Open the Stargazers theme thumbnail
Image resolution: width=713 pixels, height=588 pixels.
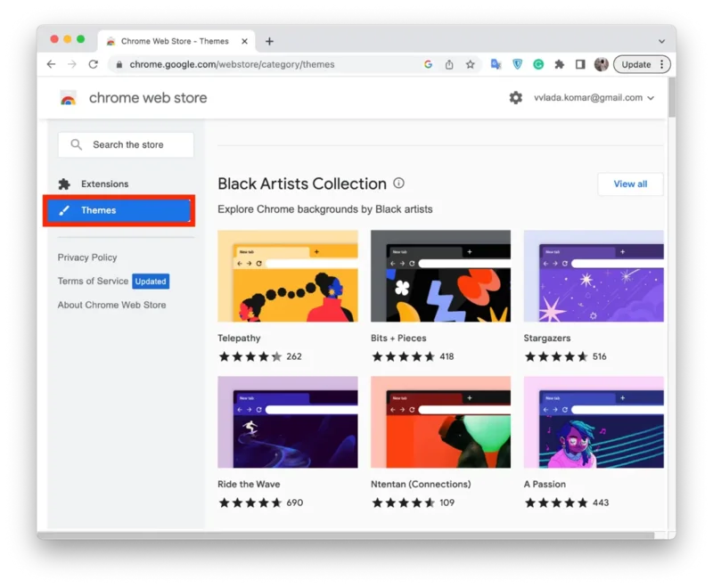pyautogui.click(x=594, y=276)
